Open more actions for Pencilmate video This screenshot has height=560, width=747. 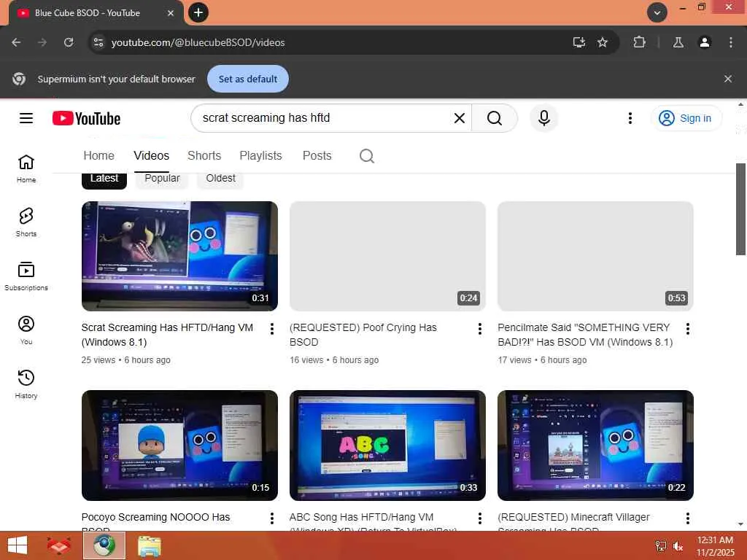(x=687, y=329)
